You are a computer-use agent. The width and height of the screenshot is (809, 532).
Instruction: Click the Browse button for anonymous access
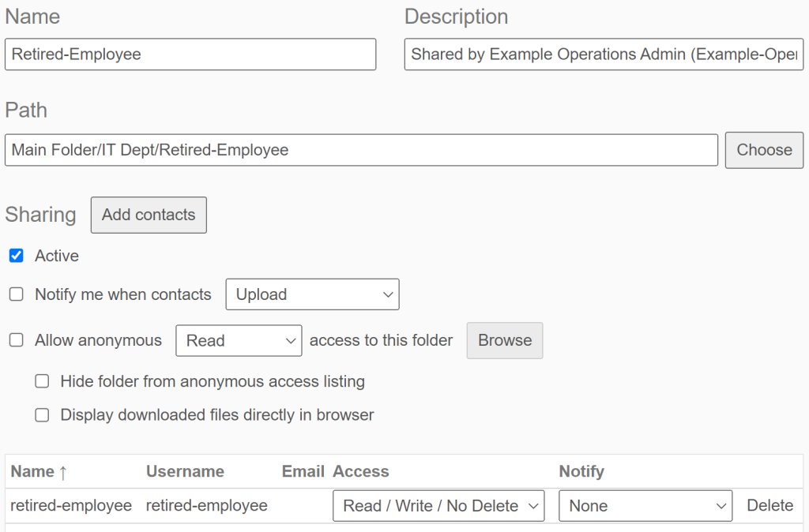point(504,340)
